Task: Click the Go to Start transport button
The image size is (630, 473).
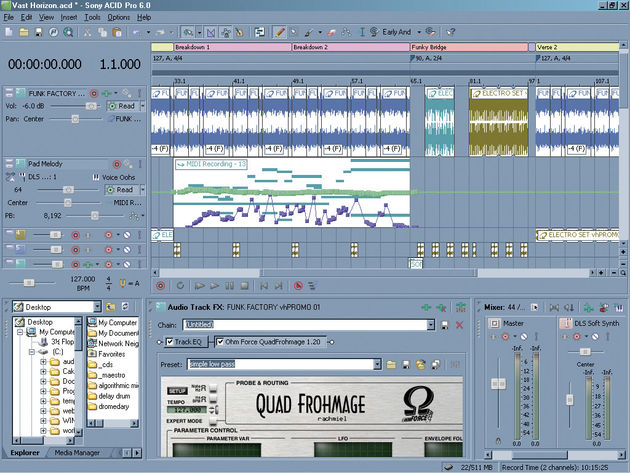Action: [x=264, y=286]
